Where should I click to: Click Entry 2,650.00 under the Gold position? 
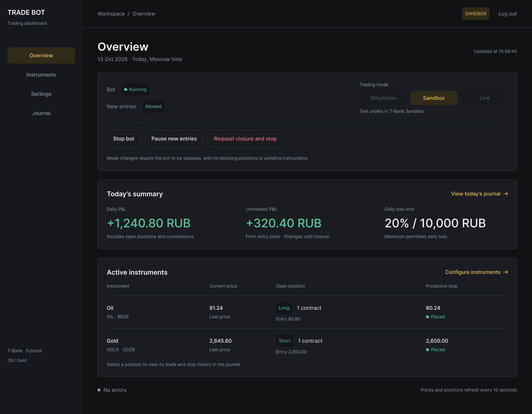(x=291, y=352)
